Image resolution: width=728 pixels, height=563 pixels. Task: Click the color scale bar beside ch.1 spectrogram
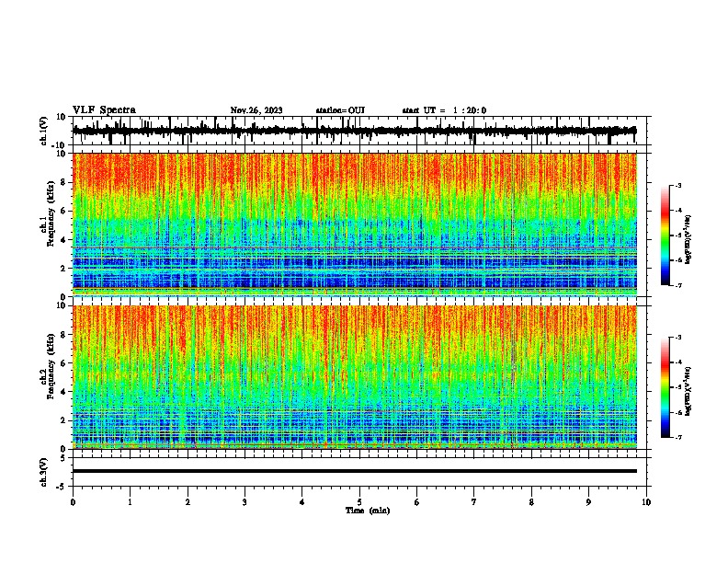coord(665,235)
